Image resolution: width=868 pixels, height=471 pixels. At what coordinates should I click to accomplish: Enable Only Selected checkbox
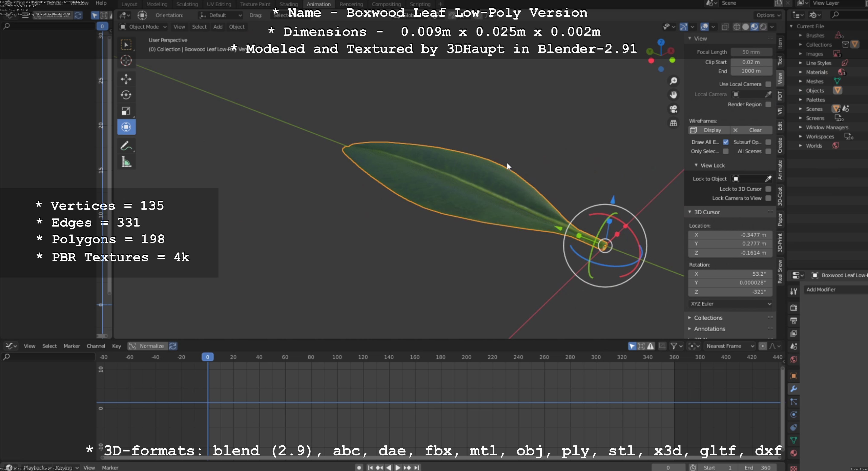coord(725,151)
